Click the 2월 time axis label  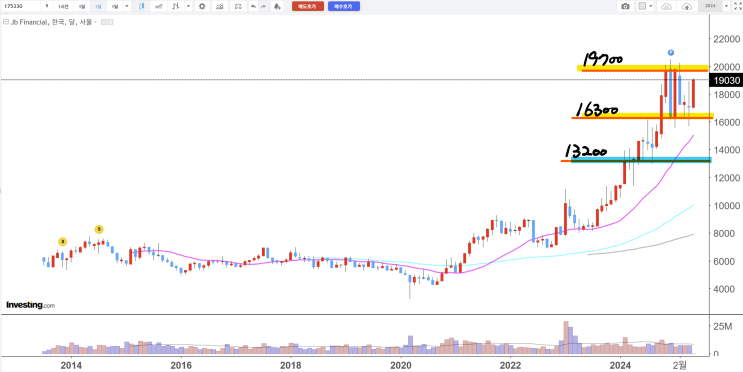pos(679,365)
